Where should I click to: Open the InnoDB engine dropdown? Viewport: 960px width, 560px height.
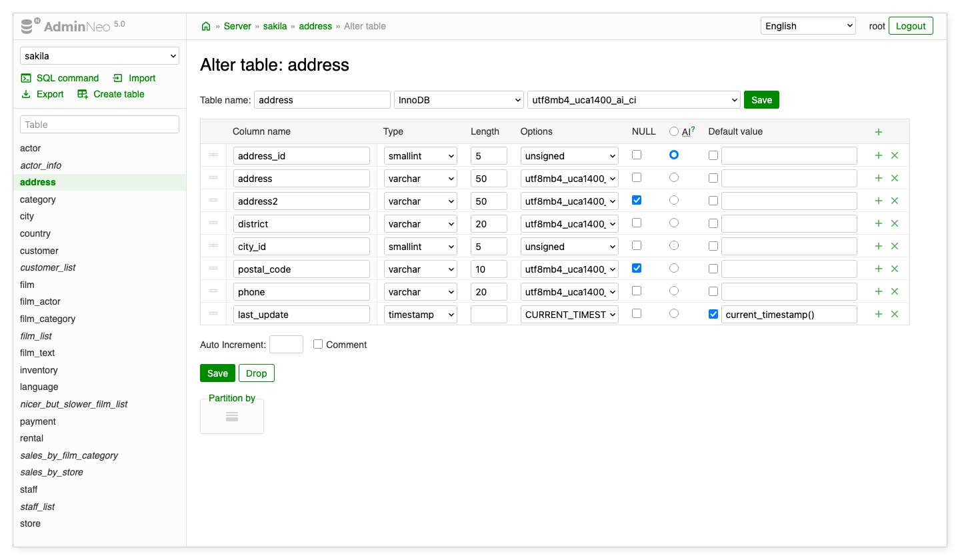point(459,100)
